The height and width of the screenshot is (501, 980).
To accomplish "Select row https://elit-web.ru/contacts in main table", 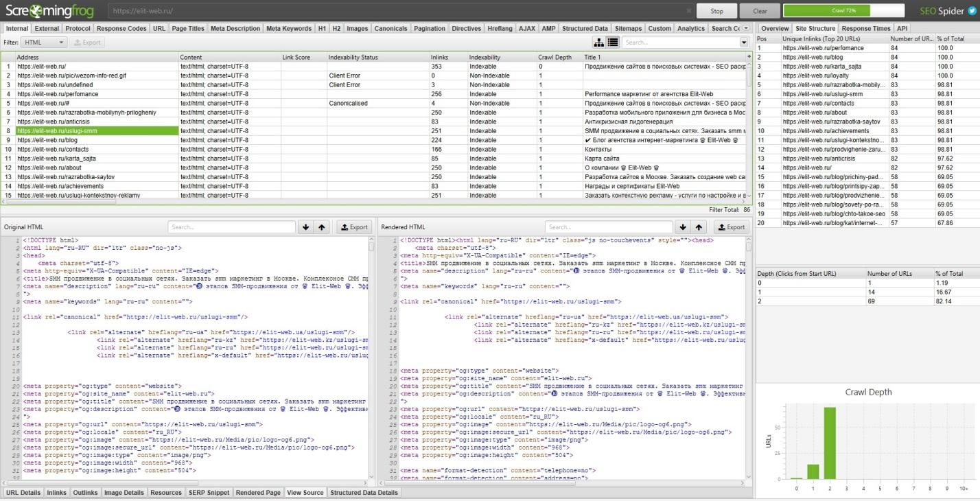I will click(374, 149).
